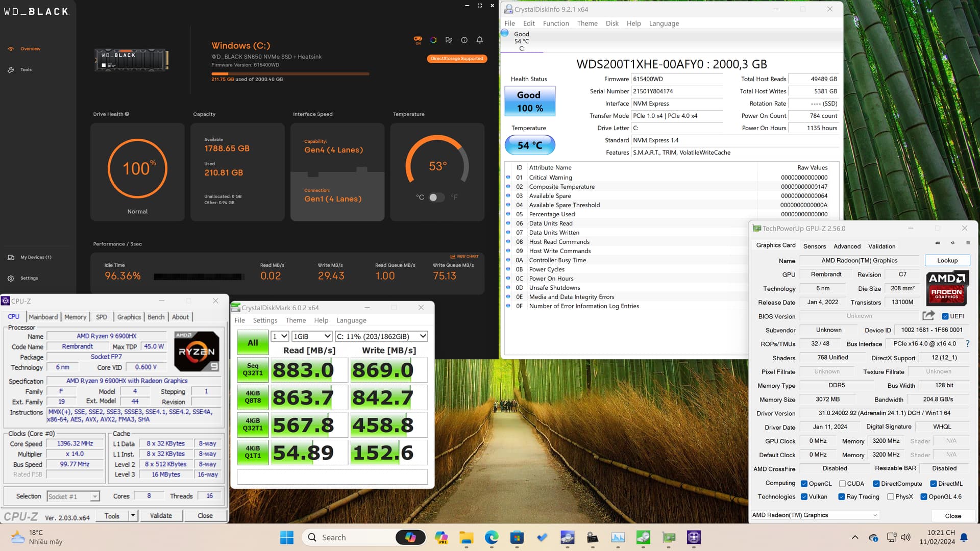Toggle the DirectML checkbox in GPU-Z
Image resolution: width=980 pixels, height=551 pixels.
933,484
